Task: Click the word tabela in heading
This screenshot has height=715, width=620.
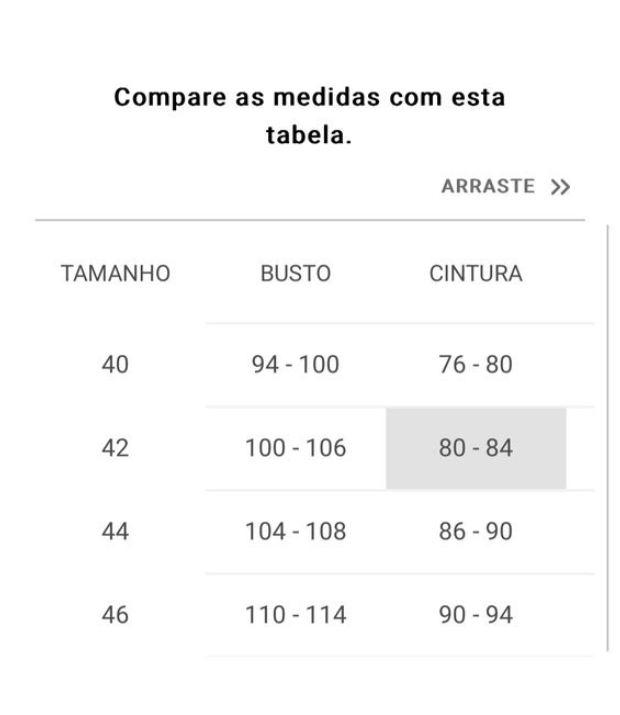Action: [x=309, y=135]
